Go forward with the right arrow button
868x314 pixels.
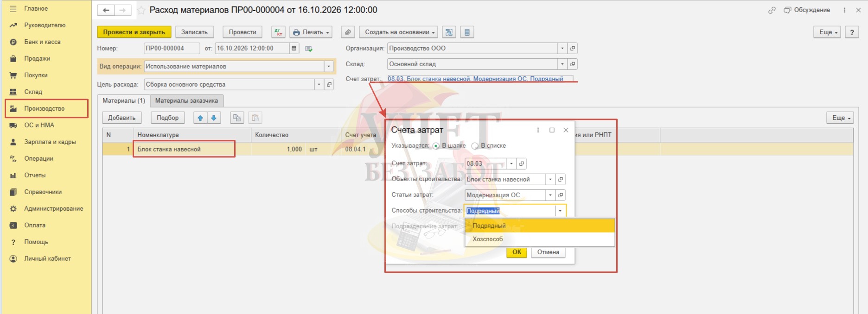pyautogui.click(x=122, y=10)
